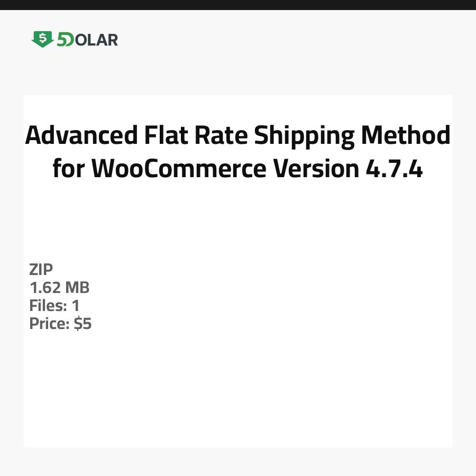Click the word "Method" in the heading

pos(406,136)
